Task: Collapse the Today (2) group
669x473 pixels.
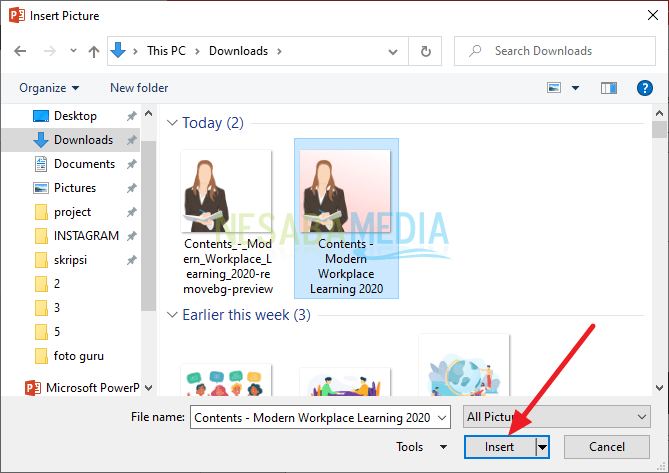Action: click(172, 123)
